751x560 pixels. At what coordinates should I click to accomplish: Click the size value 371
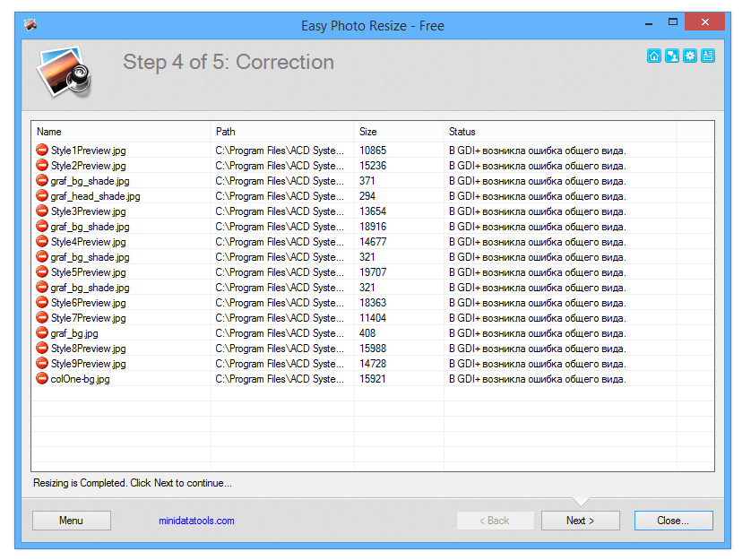(367, 181)
